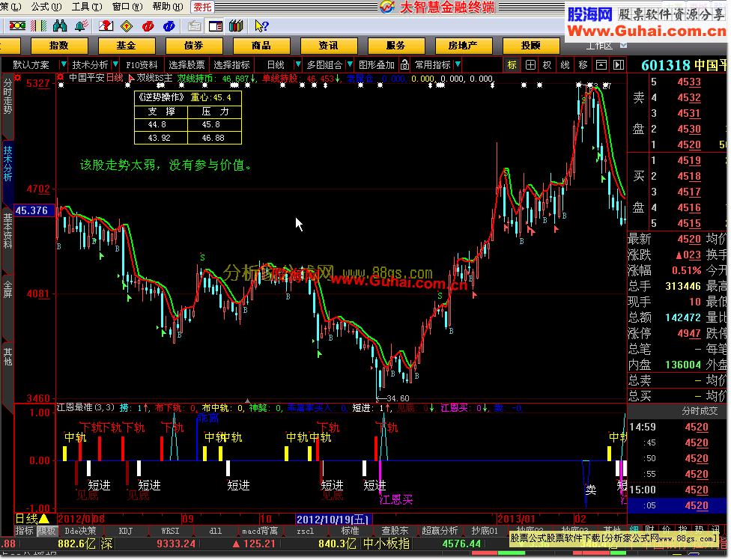Toggle the 标 indicator button

tap(512, 64)
